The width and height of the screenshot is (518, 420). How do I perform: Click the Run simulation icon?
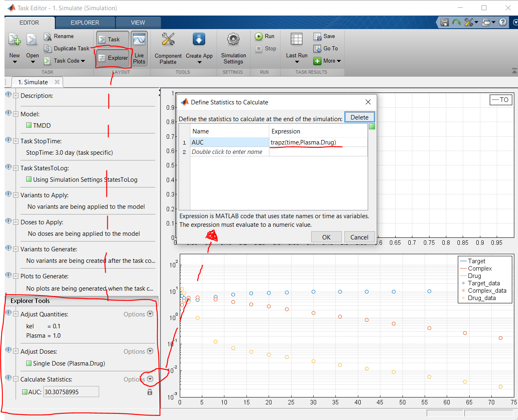tap(259, 36)
